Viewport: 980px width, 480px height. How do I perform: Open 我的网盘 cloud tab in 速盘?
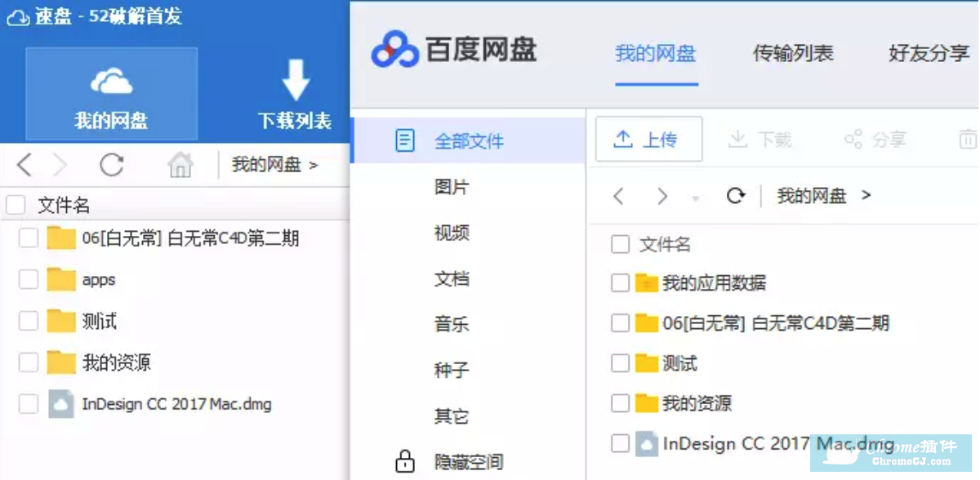point(111,95)
